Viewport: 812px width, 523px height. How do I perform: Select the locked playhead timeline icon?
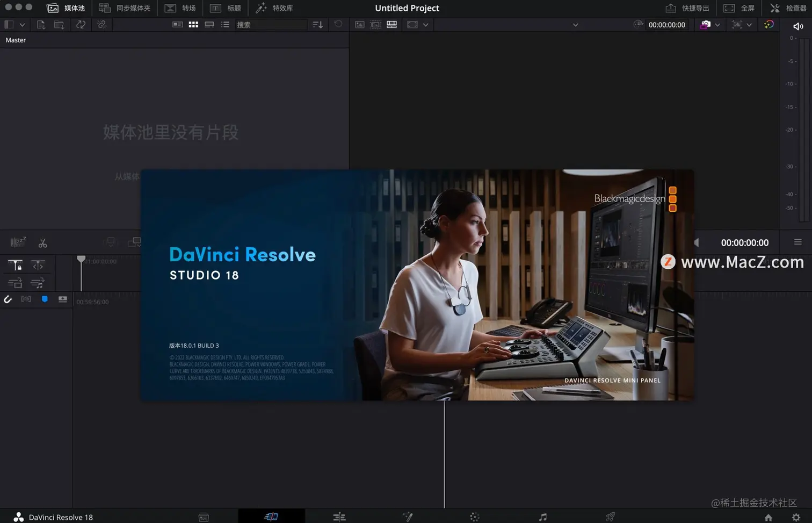point(15,266)
